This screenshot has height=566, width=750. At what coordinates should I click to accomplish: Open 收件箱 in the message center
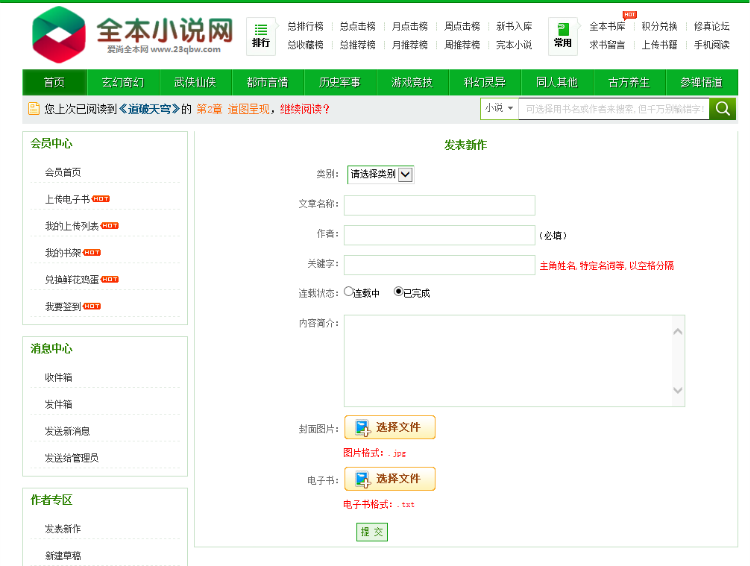pos(58,378)
